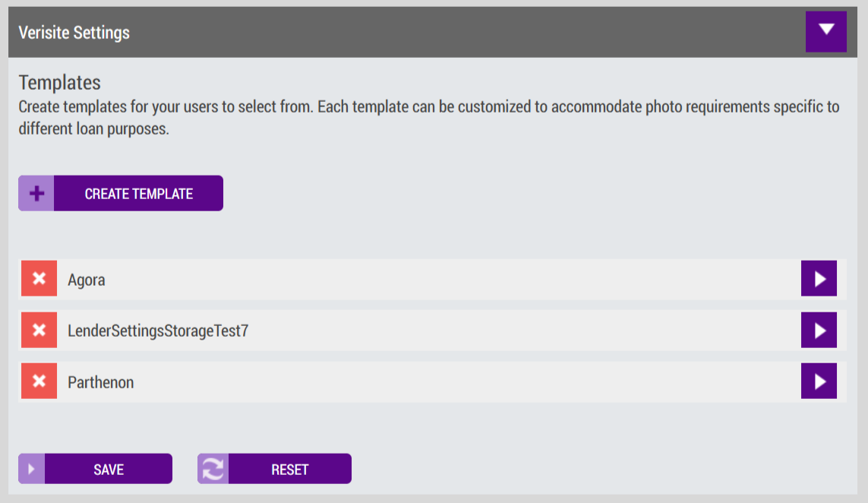Expand the Agora template arrow

pyautogui.click(x=819, y=278)
